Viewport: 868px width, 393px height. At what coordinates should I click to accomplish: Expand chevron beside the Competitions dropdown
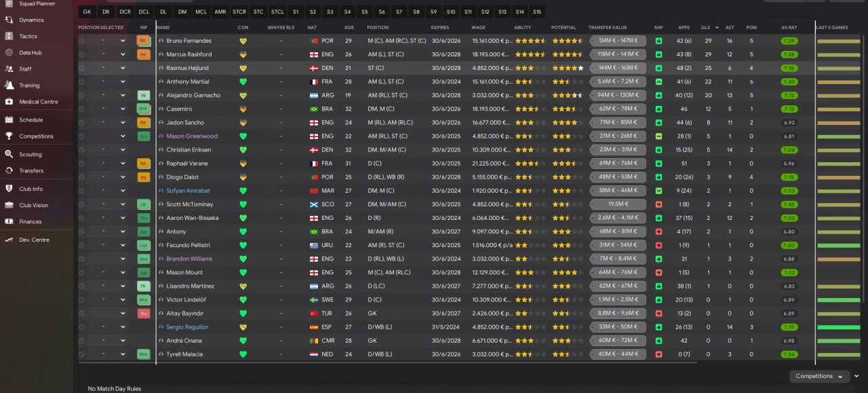click(x=857, y=376)
